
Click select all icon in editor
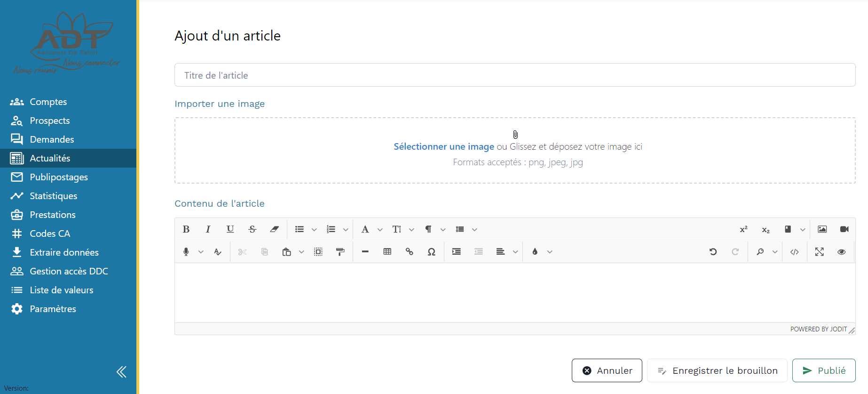pos(318,252)
